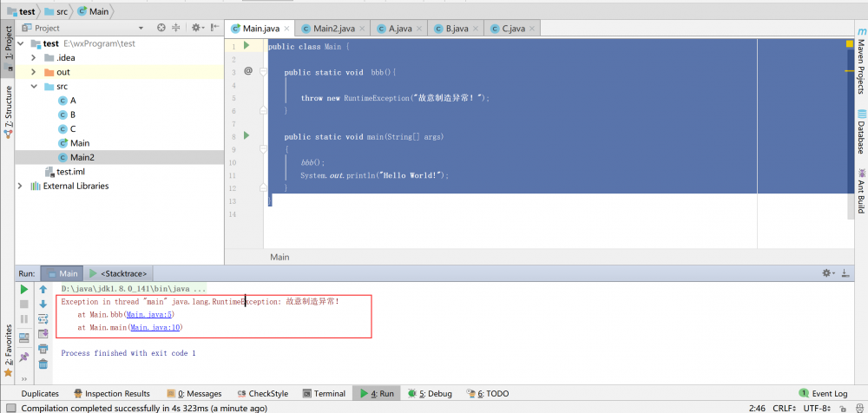Clear all console output with trash icon

(x=43, y=364)
